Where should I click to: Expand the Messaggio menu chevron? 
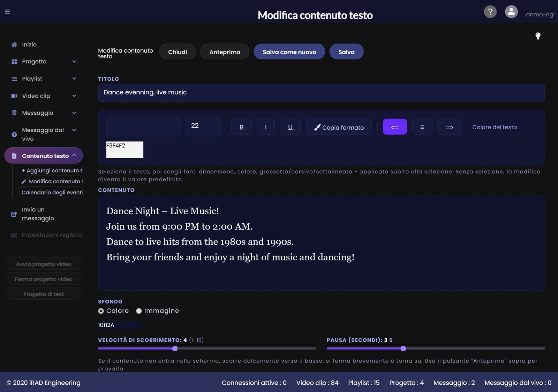tap(74, 113)
